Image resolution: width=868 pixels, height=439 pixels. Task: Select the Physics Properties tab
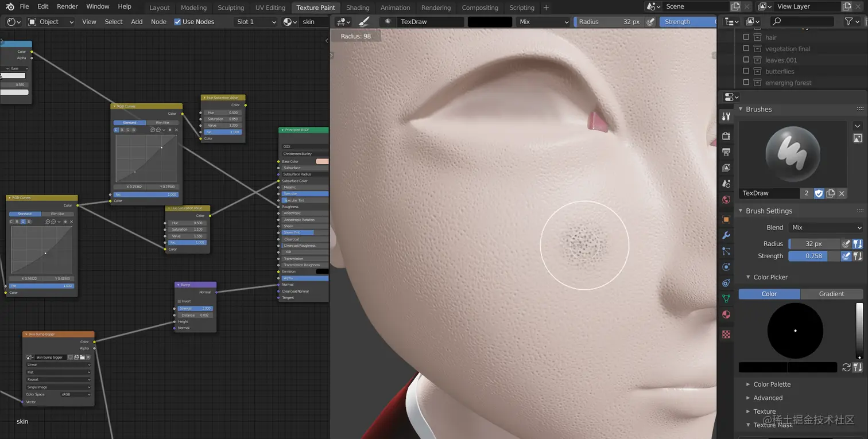pyautogui.click(x=726, y=267)
